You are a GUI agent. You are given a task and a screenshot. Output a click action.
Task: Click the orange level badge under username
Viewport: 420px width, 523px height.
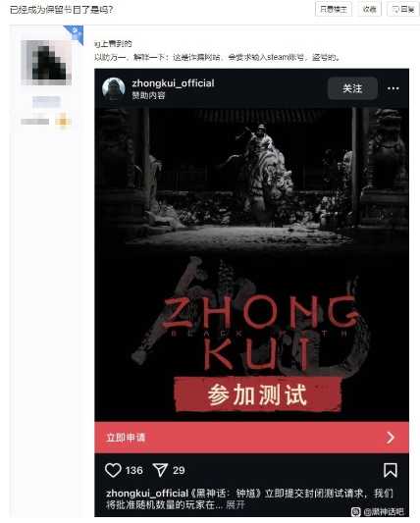pos(63,120)
